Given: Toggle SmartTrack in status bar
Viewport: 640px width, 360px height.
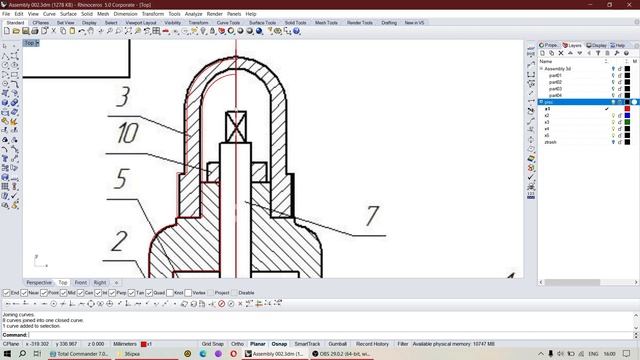Looking at the screenshot, I should click(x=307, y=344).
